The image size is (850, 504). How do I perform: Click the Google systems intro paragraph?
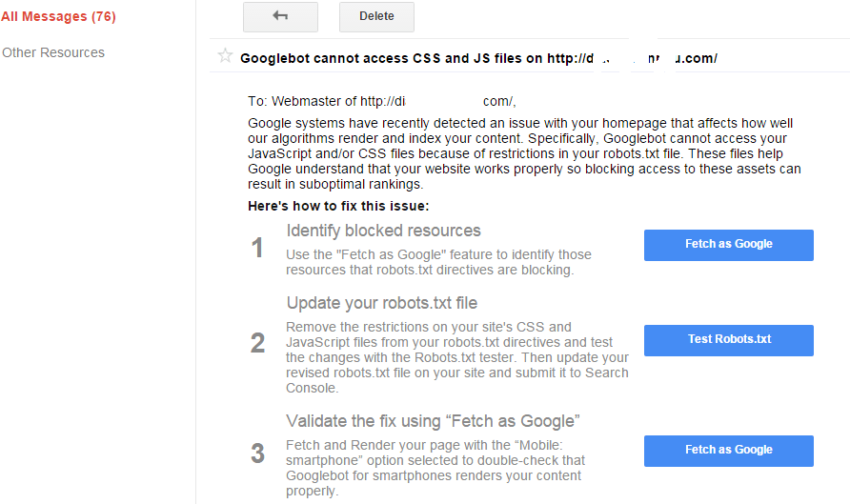(x=524, y=154)
